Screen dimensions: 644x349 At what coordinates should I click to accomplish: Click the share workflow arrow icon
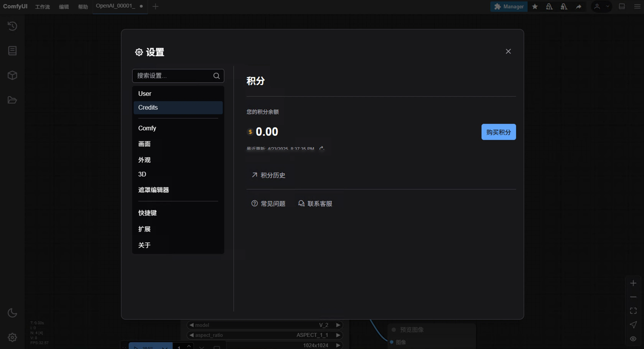coord(578,6)
